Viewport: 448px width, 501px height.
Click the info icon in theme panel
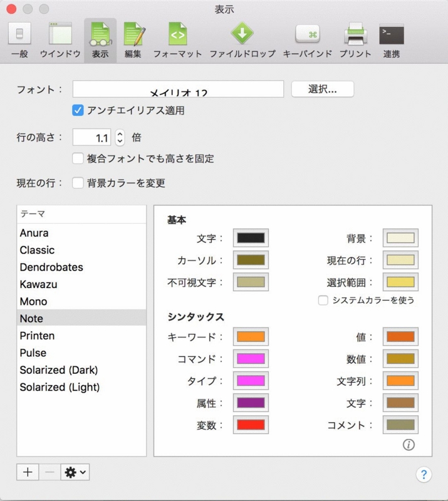tap(409, 445)
